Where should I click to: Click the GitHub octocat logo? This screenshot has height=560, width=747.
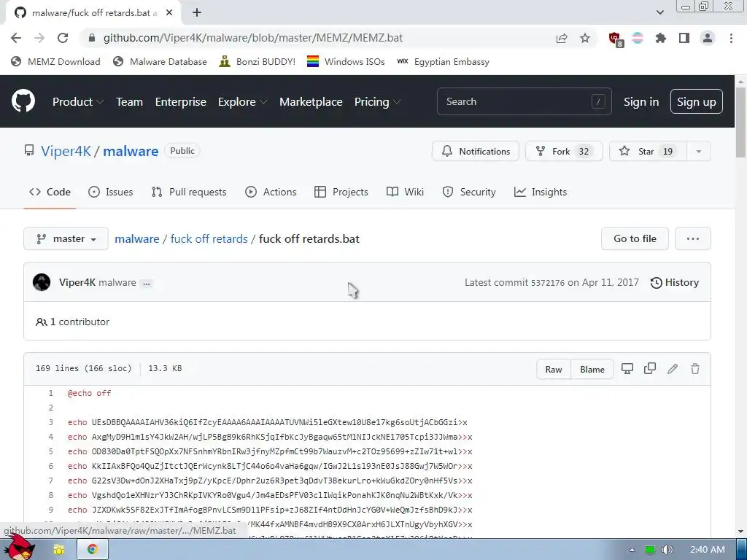coord(23,101)
